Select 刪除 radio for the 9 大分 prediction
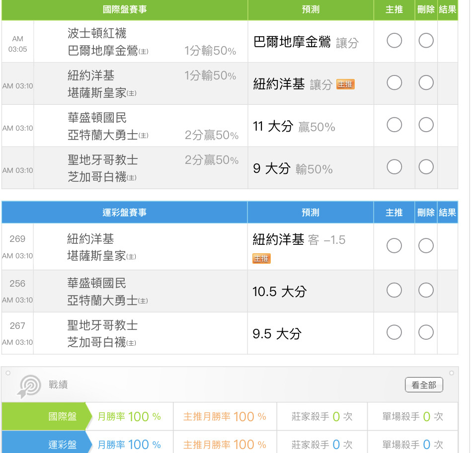The height and width of the screenshot is (453, 476). pos(426,167)
